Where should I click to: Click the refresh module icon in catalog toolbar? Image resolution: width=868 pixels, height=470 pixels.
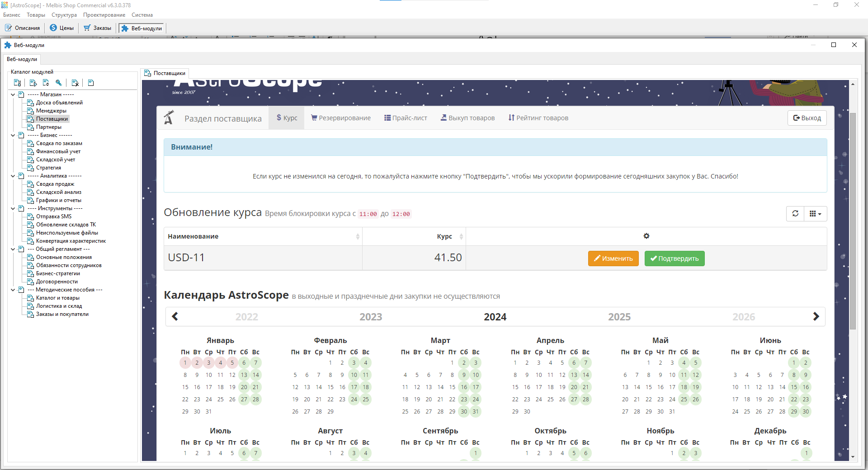pyautogui.click(x=46, y=83)
